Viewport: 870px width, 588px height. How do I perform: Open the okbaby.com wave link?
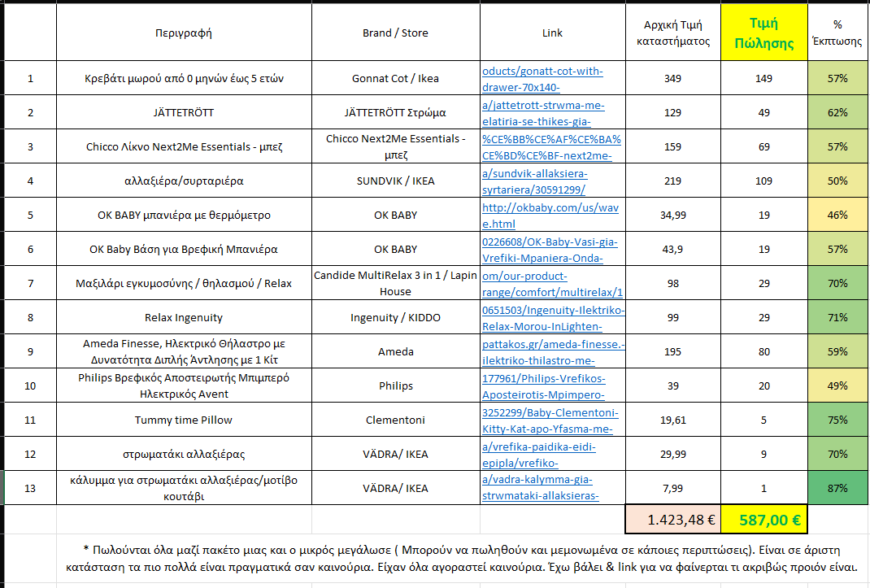pos(550,216)
